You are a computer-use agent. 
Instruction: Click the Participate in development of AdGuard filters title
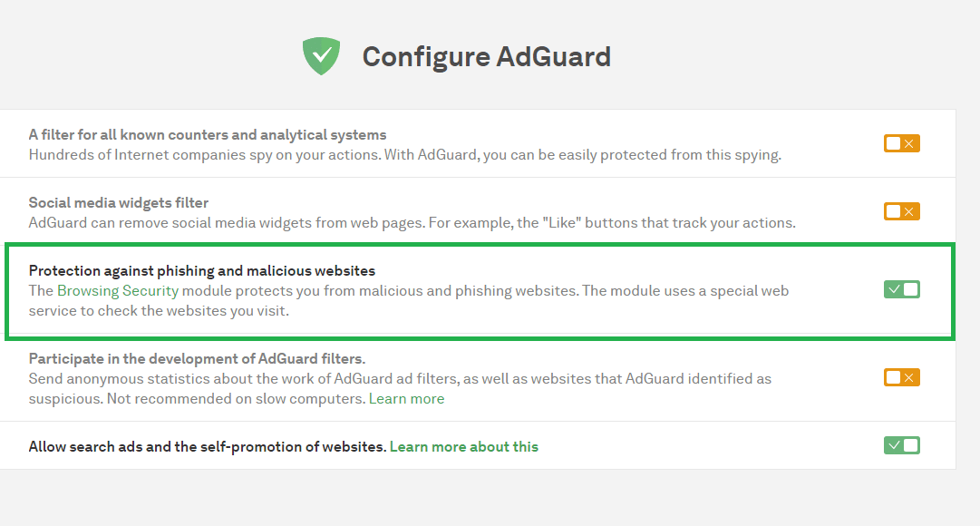[197, 358]
